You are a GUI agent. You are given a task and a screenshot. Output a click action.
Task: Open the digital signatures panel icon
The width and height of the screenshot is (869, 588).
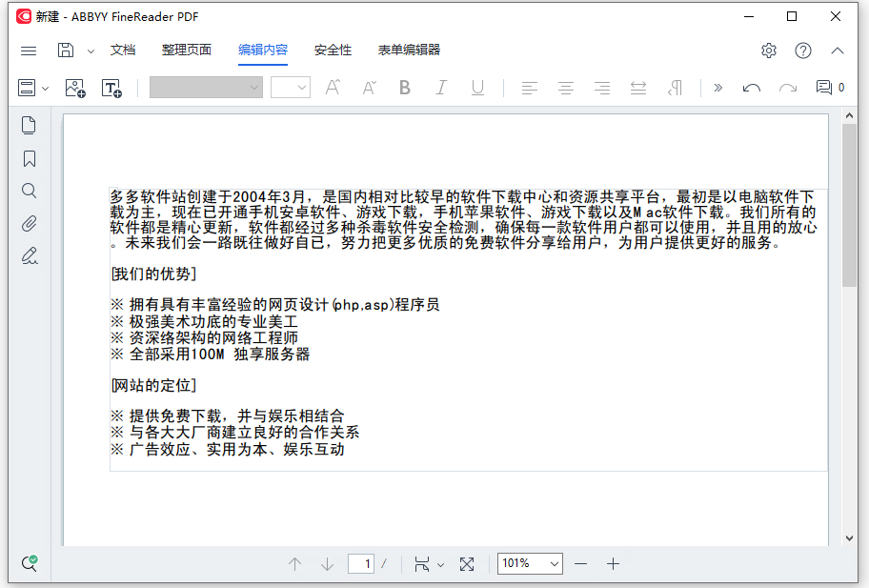[30, 256]
